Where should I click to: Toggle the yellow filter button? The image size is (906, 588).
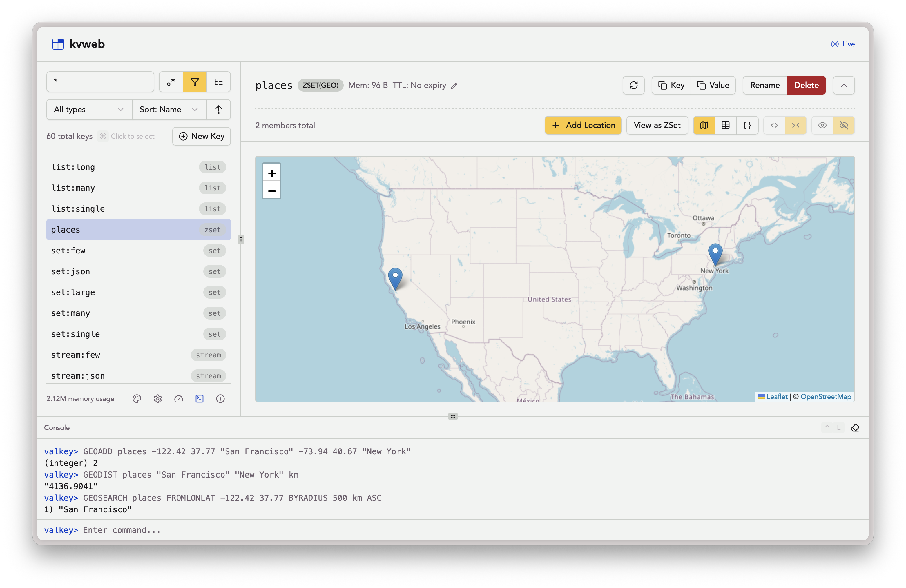195,82
